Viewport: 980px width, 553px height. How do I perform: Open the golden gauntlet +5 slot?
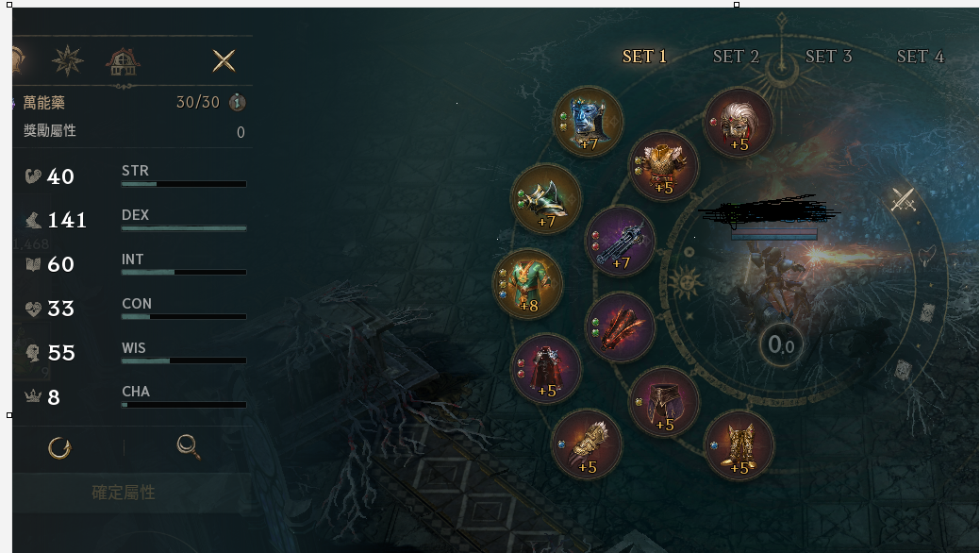coord(587,444)
